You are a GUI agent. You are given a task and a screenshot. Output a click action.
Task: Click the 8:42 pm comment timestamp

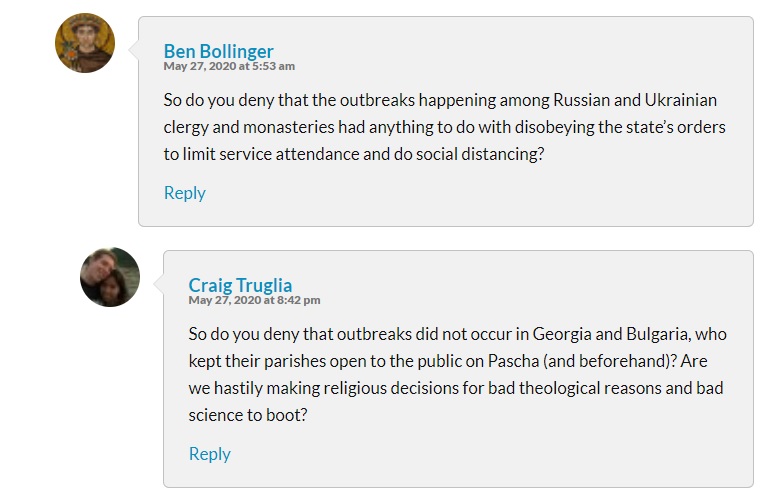[x=254, y=300]
